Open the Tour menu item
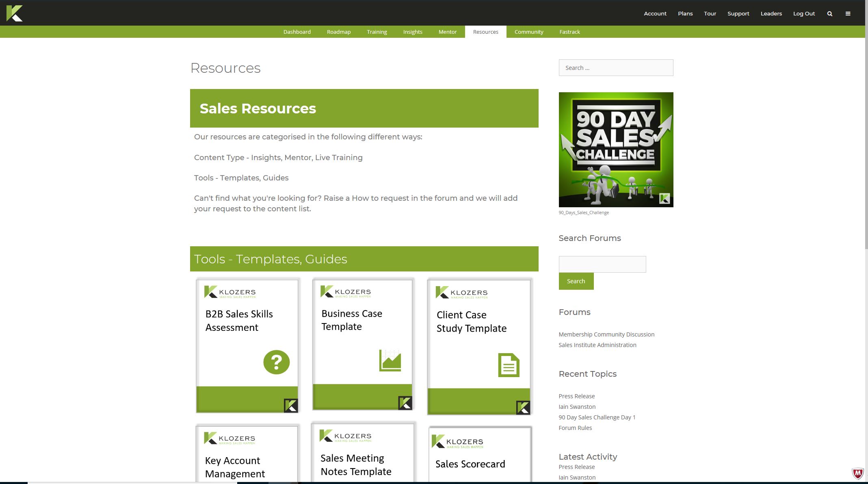This screenshot has width=868, height=484. coord(710,13)
